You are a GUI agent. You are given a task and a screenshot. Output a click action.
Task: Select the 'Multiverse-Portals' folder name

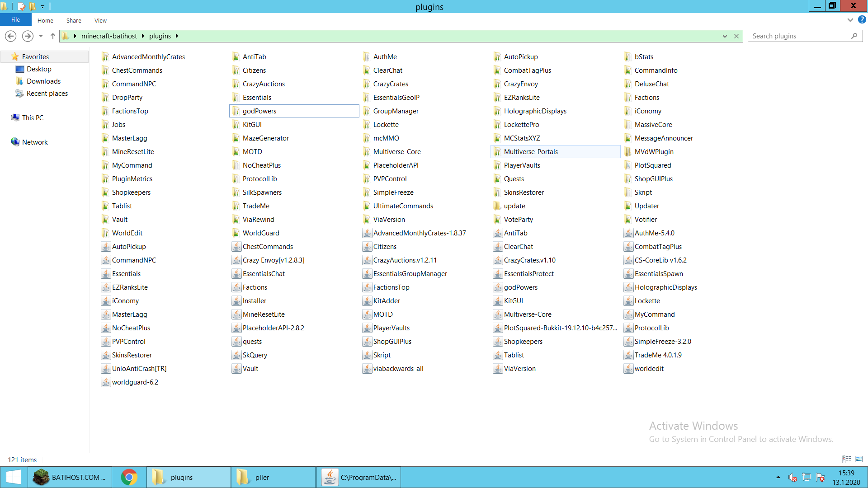coord(531,152)
